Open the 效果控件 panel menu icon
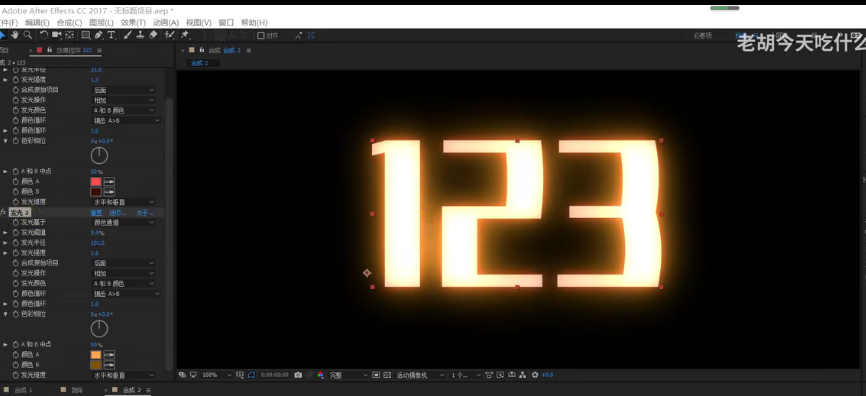This screenshot has width=866, height=396. tap(99, 50)
